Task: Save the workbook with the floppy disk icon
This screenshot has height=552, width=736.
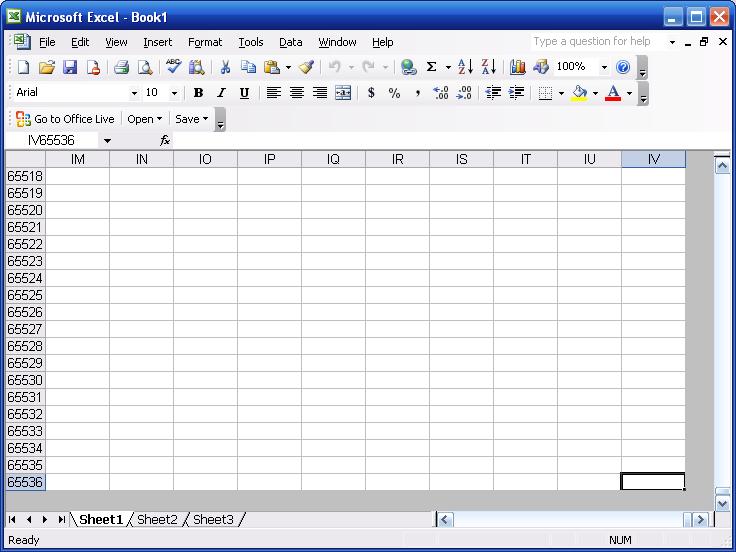Action: pos(70,67)
